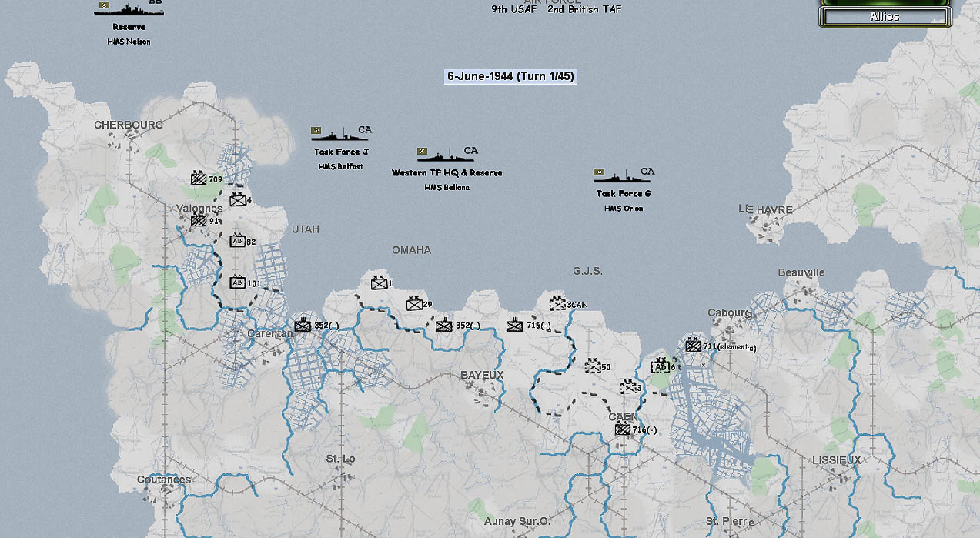Image resolution: width=980 pixels, height=538 pixels.
Task: Select the 716(-) unit at Caen
Action: pyautogui.click(x=623, y=429)
